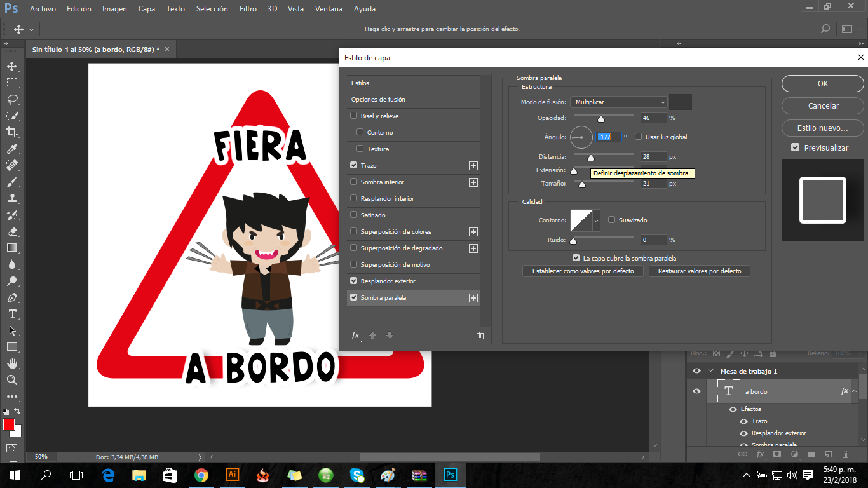Select the Horizontal Type tool
The width and height of the screenshot is (868, 488).
[x=11, y=314]
